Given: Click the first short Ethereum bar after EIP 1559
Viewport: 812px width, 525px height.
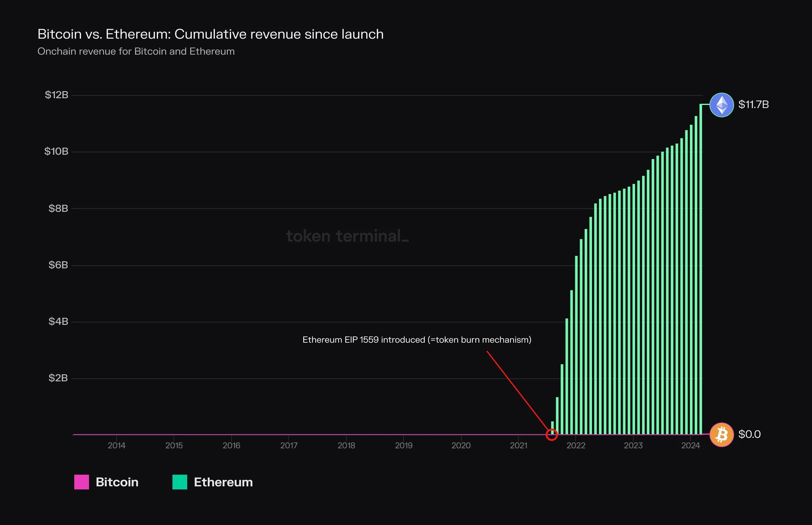Looking at the screenshot, I should [552, 427].
